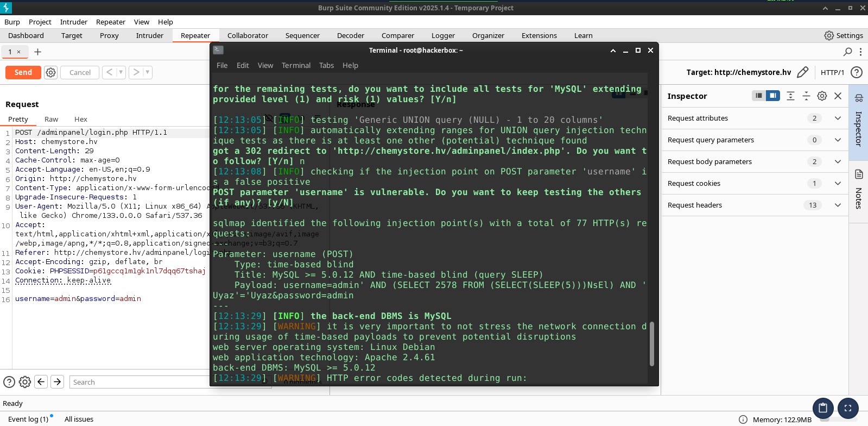Expand Request headers section
The height and width of the screenshot is (426, 868).
coord(838,205)
